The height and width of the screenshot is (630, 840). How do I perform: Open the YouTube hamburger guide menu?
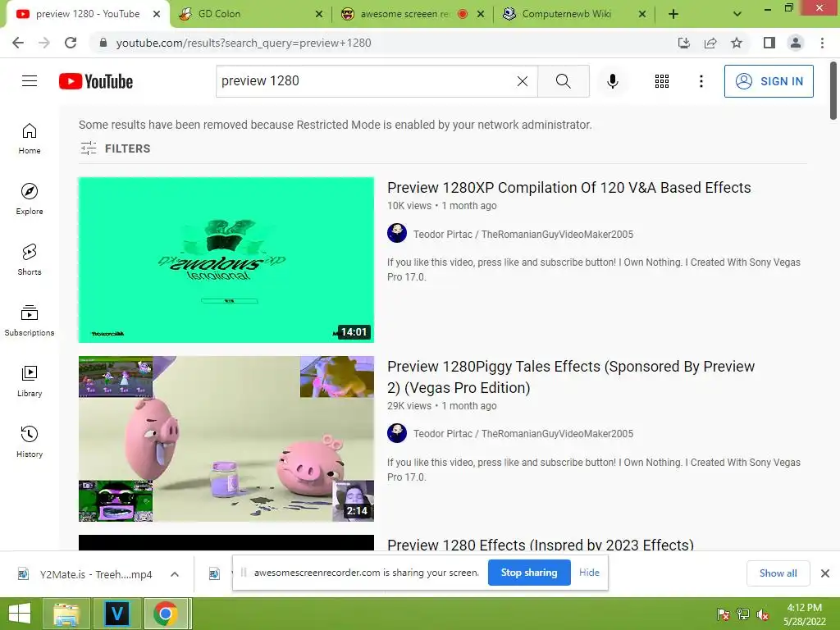[30, 81]
